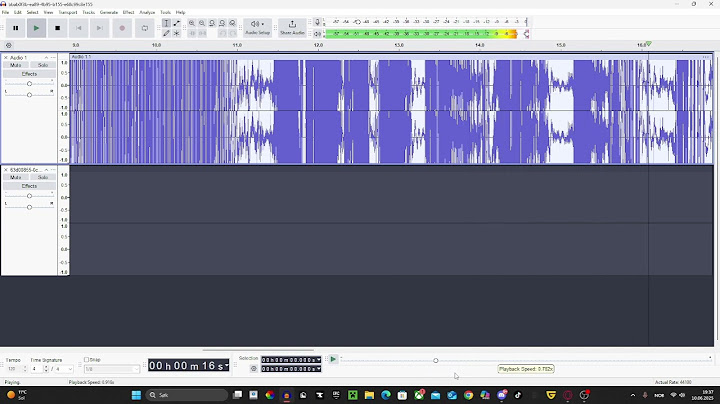The image size is (720, 404).
Task: Fit selection to window width
Action: pos(212,23)
